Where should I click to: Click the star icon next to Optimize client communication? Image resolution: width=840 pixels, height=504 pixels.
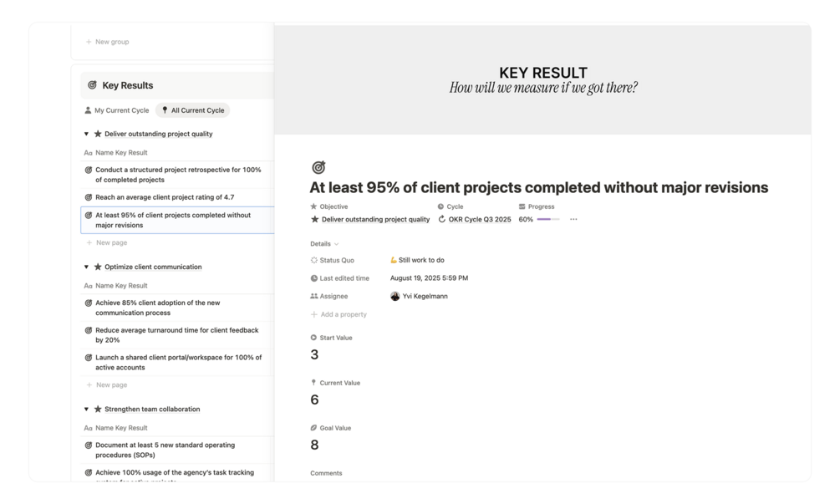pyautogui.click(x=98, y=267)
